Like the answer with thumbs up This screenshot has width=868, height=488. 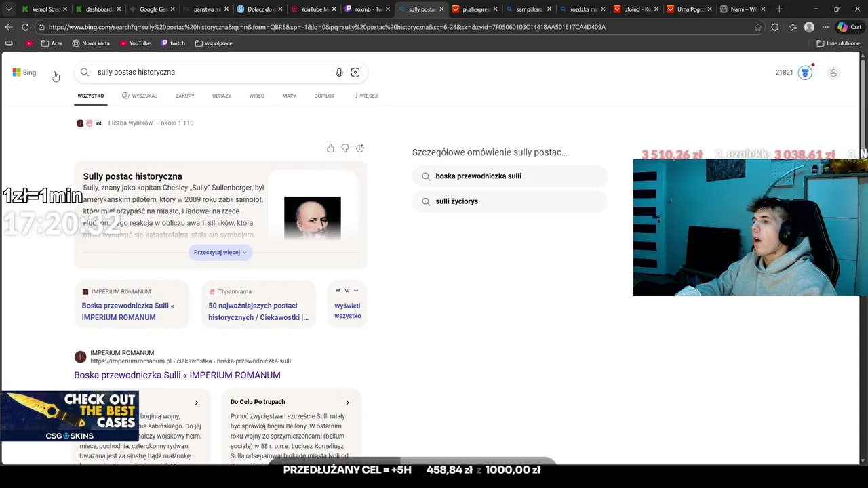[330, 148]
